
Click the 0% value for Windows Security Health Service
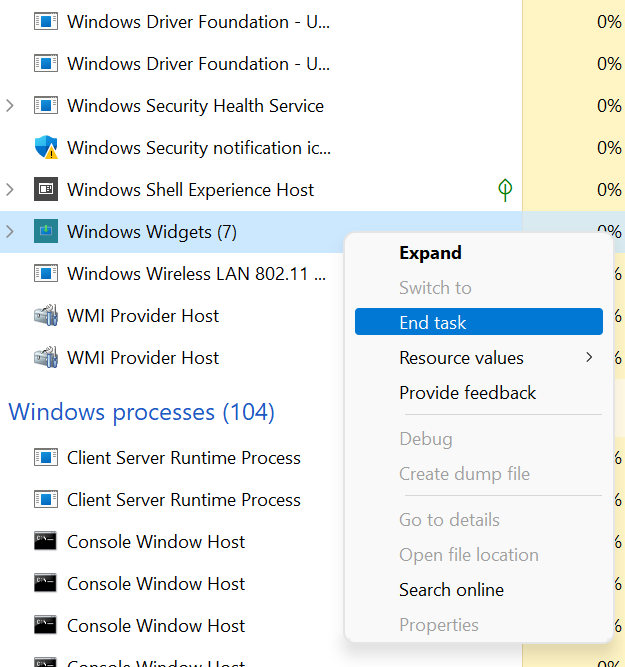pyautogui.click(x=609, y=105)
